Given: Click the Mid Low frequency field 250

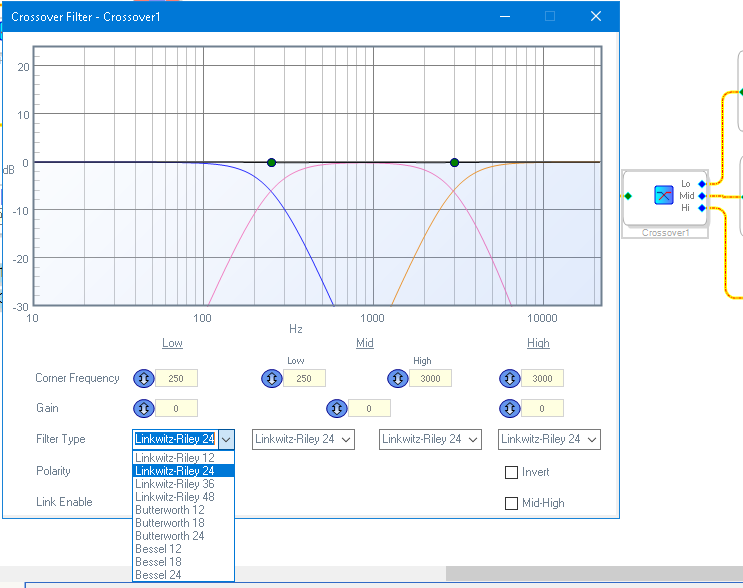Looking at the screenshot, I should click(304, 379).
